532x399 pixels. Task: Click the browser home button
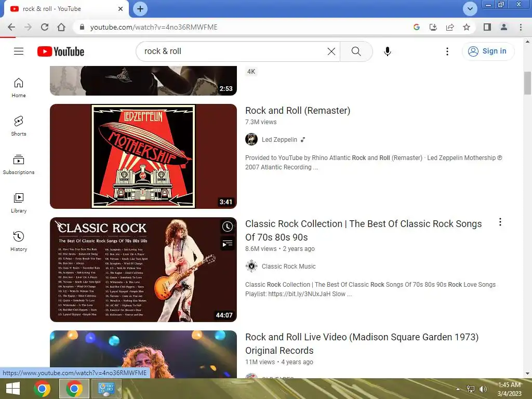[61, 27]
